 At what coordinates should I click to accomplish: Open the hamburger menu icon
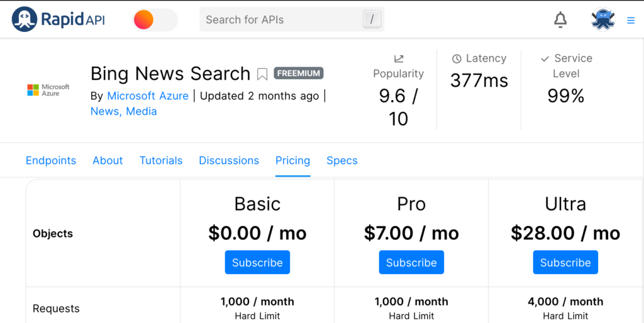pyautogui.click(x=631, y=20)
